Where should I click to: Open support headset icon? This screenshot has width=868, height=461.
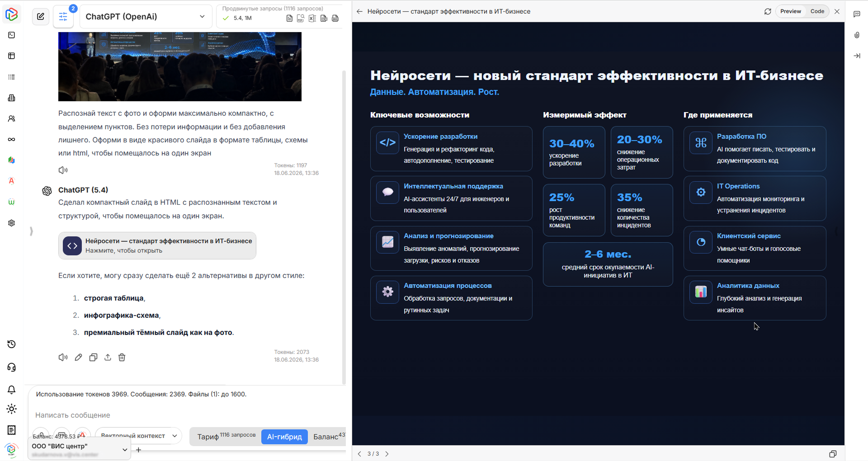point(12,367)
